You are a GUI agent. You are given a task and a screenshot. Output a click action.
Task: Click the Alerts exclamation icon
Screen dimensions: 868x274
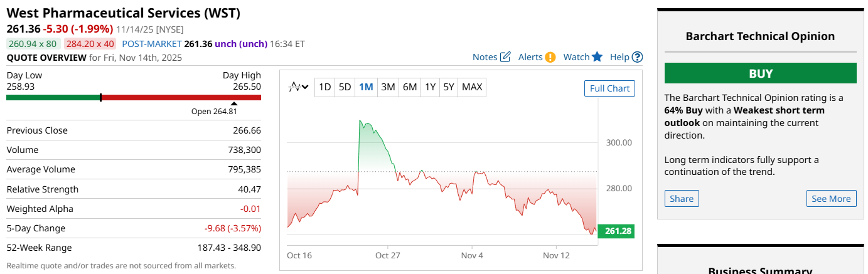click(550, 57)
